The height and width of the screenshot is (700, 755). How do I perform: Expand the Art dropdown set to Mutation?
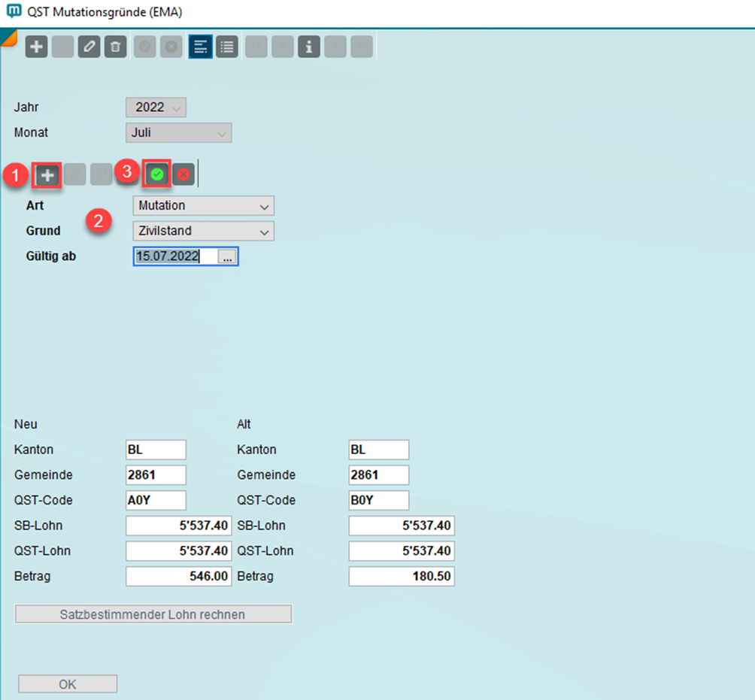(203, 205)
